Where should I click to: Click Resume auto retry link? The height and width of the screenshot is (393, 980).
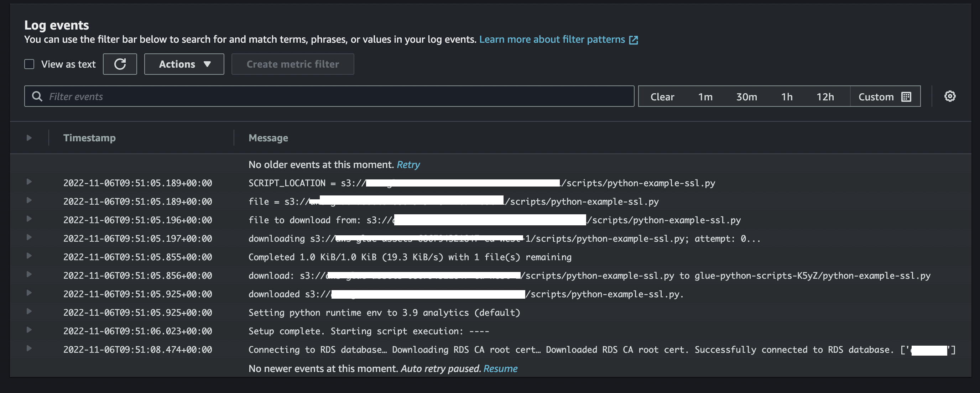tap(500, 368)
